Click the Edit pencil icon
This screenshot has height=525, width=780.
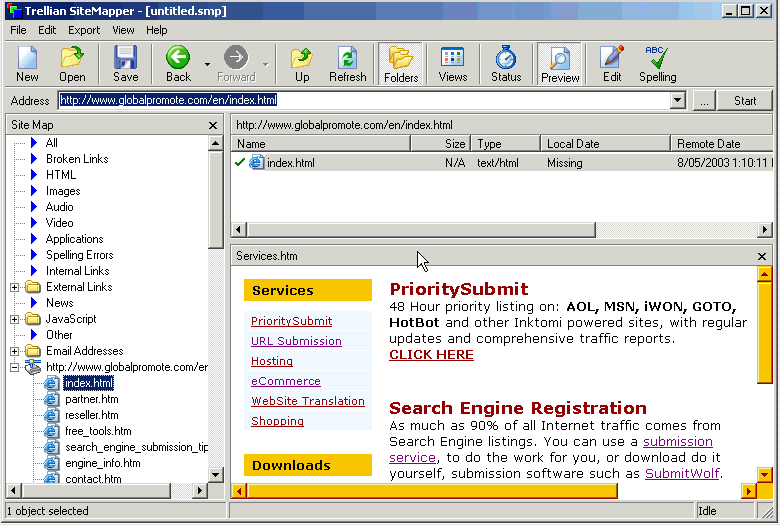612,58
